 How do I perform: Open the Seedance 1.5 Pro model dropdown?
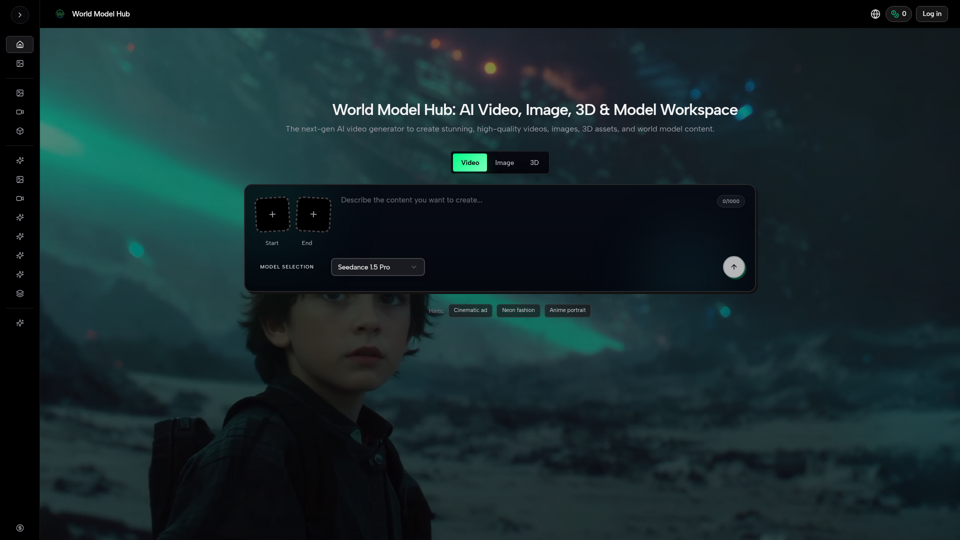click(378, 267)
